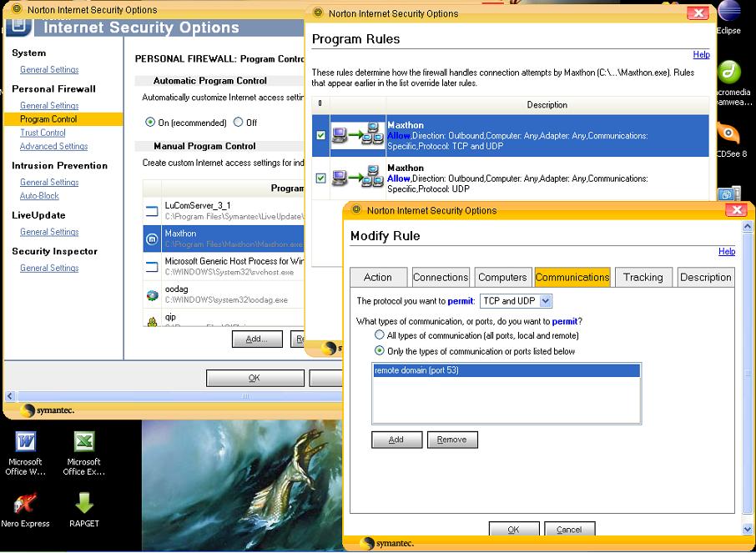
Task: Click Add... under Manual Program Control list
Action: click(x=257, y=339)
